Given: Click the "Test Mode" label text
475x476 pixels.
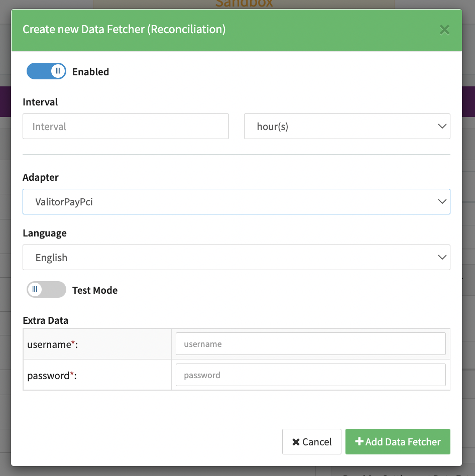Looking at the screenshot, I should pyautogui.click(x=94, y=290).
